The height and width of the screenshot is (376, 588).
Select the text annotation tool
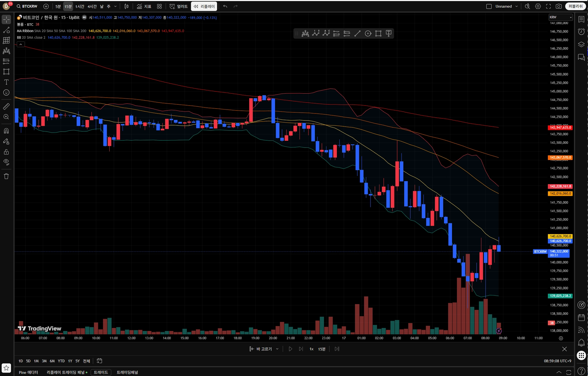(x=6, y=82)
